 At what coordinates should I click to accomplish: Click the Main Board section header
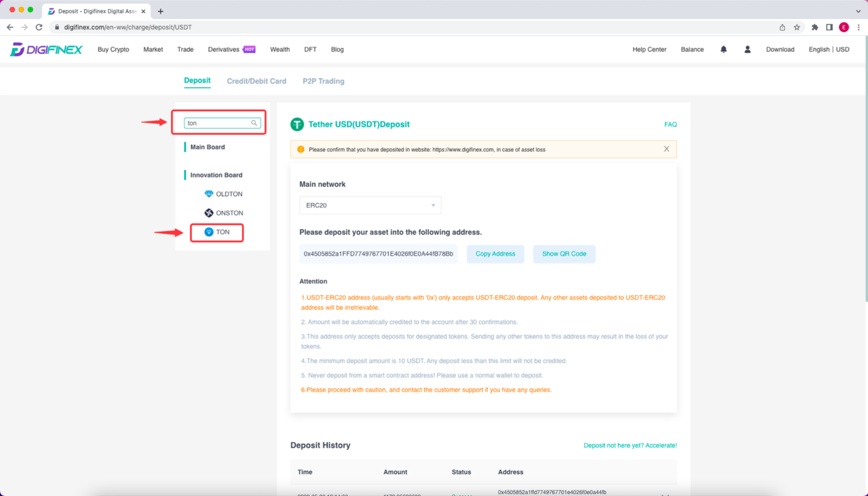point(207,147)
